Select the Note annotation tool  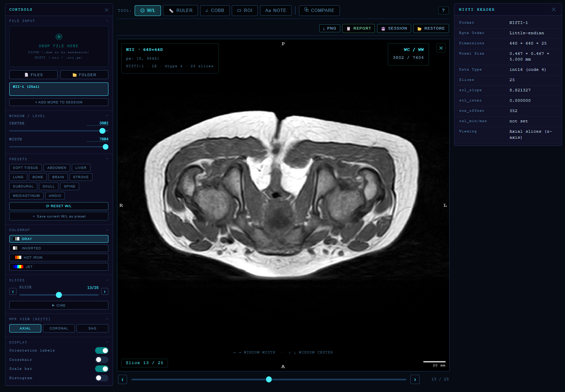(276, 11)
